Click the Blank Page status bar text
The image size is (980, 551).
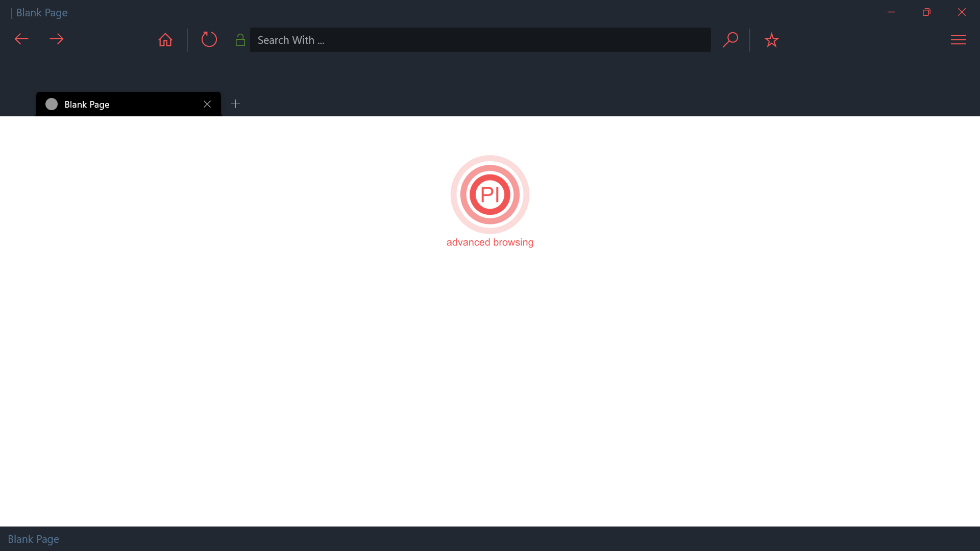(x=33, y=539)
